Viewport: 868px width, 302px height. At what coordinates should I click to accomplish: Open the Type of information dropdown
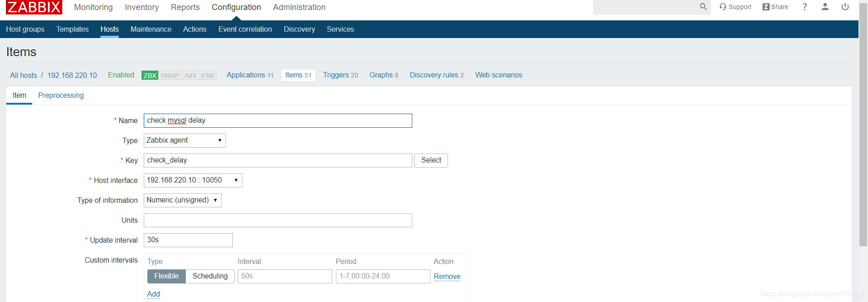tap(182, 200)
